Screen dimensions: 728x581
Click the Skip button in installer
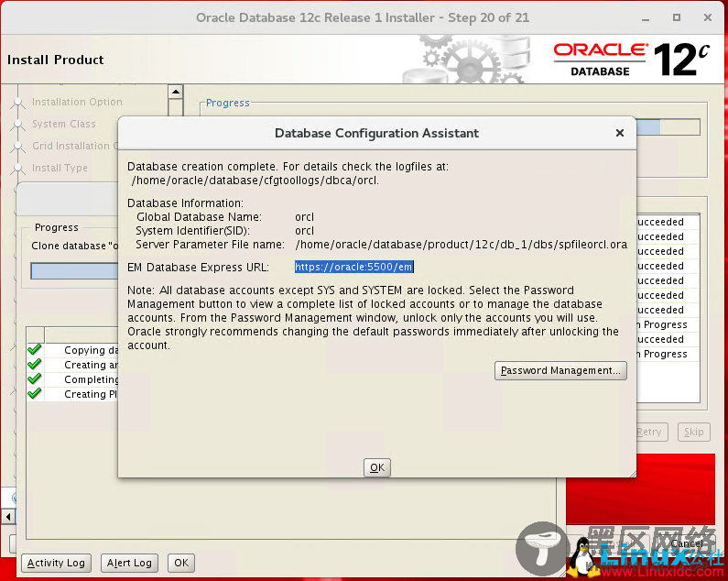(693, 432)
